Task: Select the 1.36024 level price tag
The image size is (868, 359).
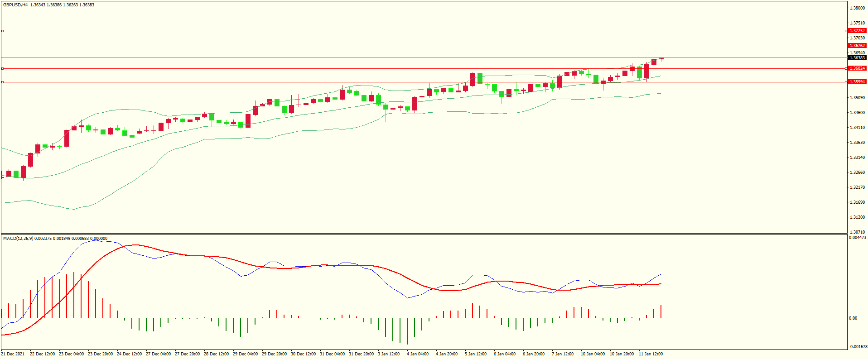Action: pyautogui.click(x=857, y=68)
